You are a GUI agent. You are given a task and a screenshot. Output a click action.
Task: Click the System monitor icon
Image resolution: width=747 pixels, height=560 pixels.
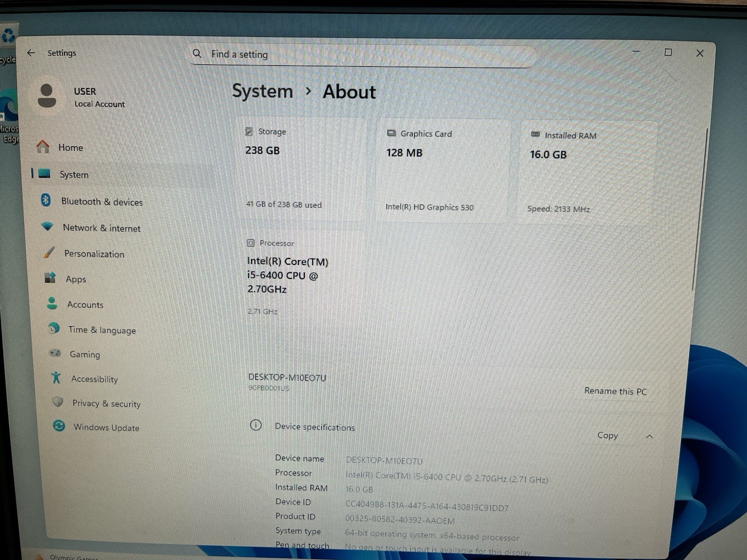[44, 174]
